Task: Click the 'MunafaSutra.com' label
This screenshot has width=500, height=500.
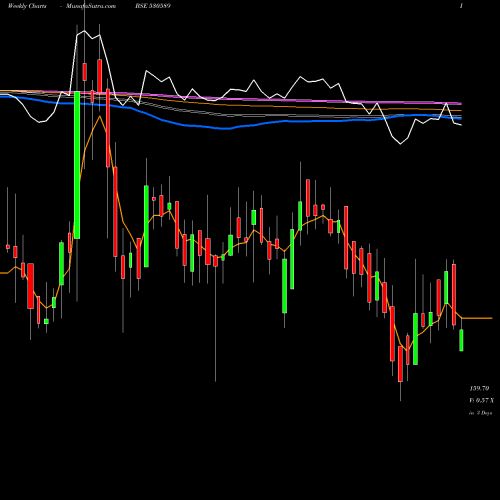Action: click(91, 6)
